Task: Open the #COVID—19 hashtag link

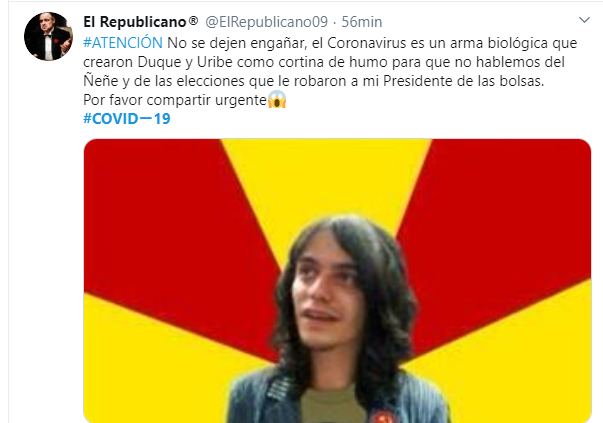Action: coord(127,118)
